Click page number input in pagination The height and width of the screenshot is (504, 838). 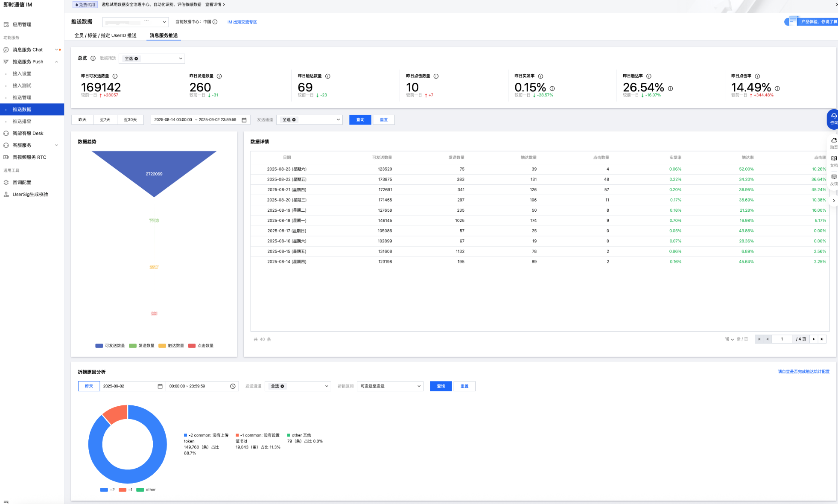tap(782, 339)
